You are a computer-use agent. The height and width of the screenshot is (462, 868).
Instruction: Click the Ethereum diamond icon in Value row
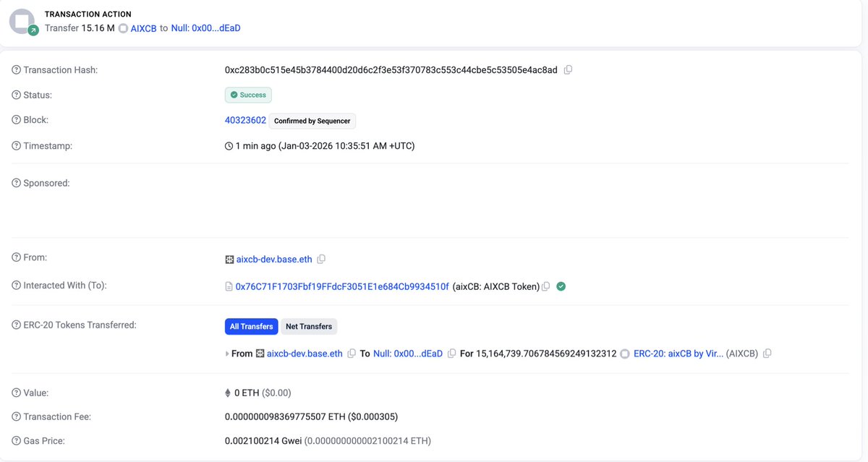point(229,393)
